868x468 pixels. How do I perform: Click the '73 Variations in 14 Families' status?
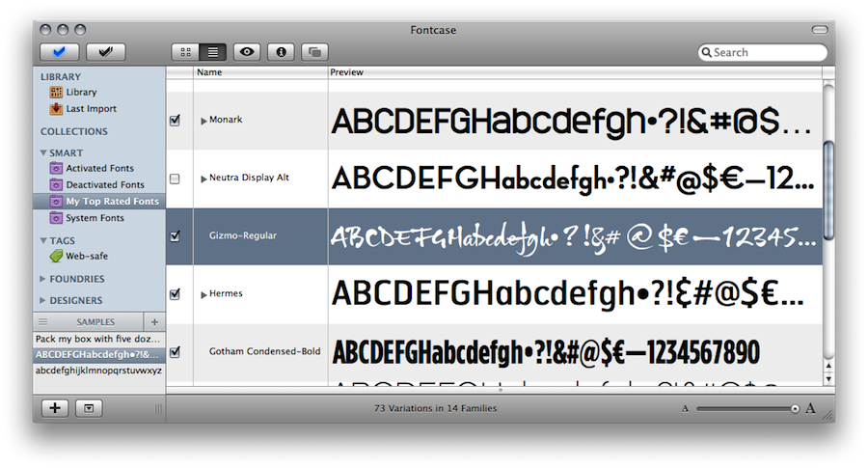click(x=435, y=408)
